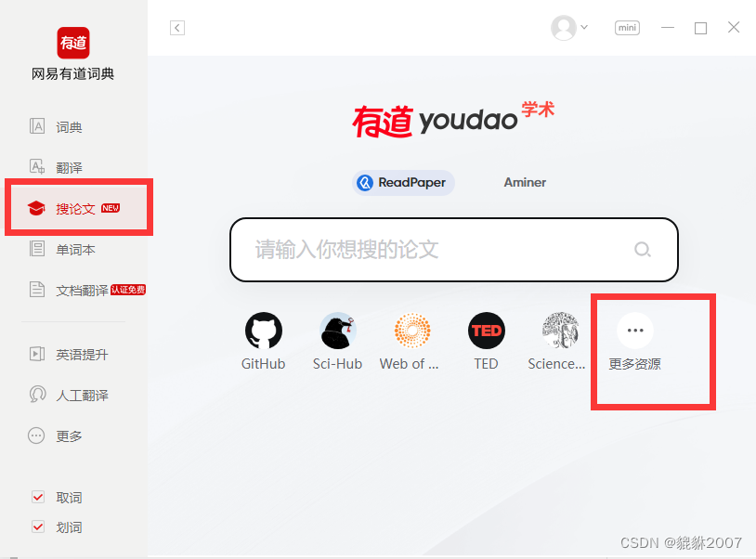Select the Aminer tab
The width and height of the screenshot is (756, 559).
[x=525, y=183]
